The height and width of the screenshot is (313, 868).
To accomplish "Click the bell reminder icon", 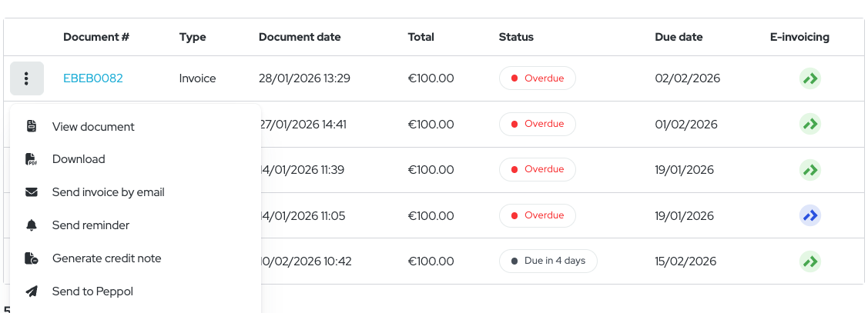I will [32, 225].
